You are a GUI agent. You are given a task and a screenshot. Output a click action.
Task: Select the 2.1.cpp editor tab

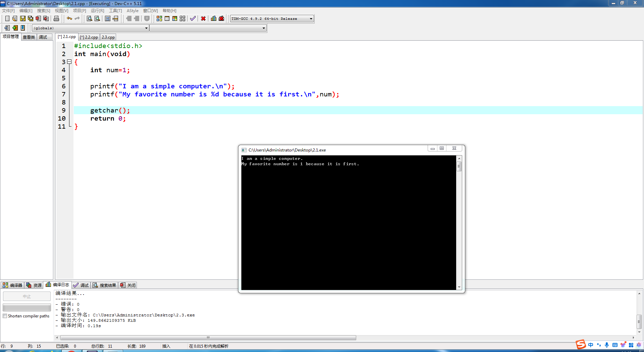[x=67, y=37]
